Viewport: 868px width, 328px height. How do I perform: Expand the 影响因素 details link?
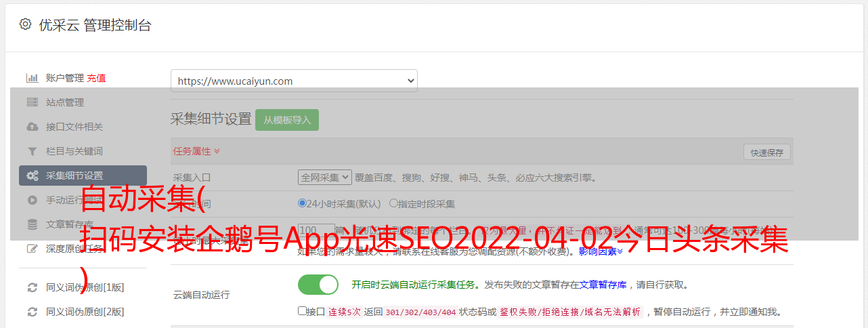click(x=601, y=251)
